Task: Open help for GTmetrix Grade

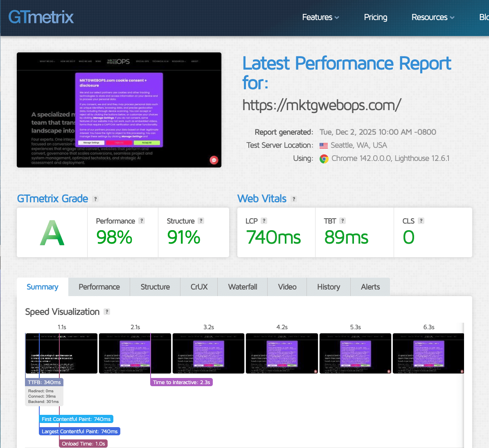Action: coord(95,199)
